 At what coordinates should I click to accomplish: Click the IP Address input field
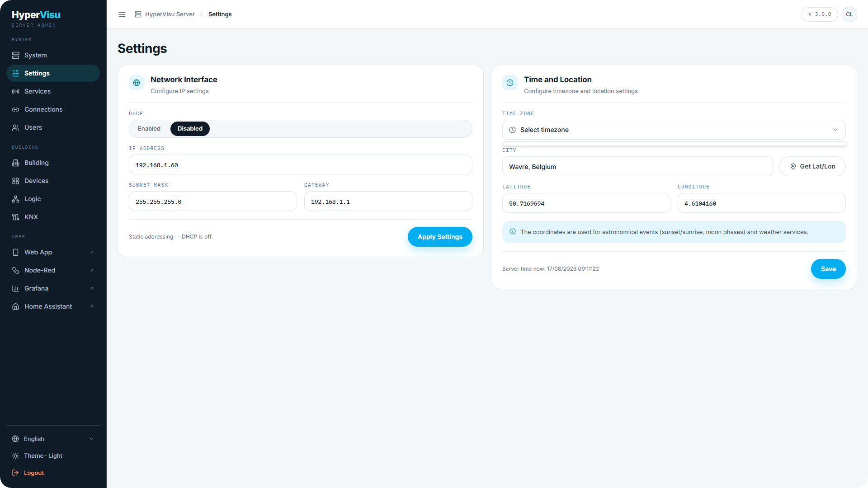pos(301,165)
